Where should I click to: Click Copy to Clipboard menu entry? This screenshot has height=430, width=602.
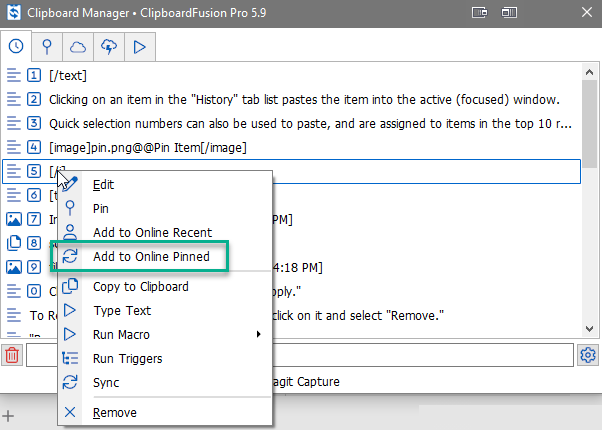141,287
